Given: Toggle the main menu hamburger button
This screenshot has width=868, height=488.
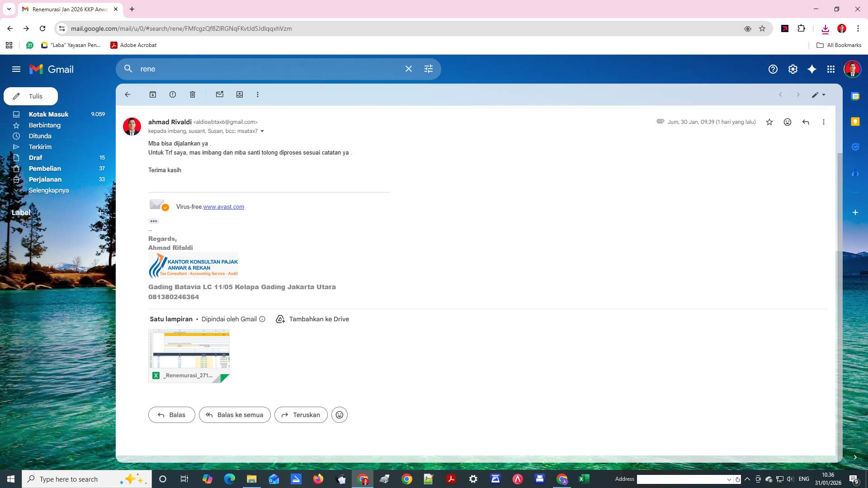Looking at the screenshot, I should pyautogui.click(x=16, y=69).
